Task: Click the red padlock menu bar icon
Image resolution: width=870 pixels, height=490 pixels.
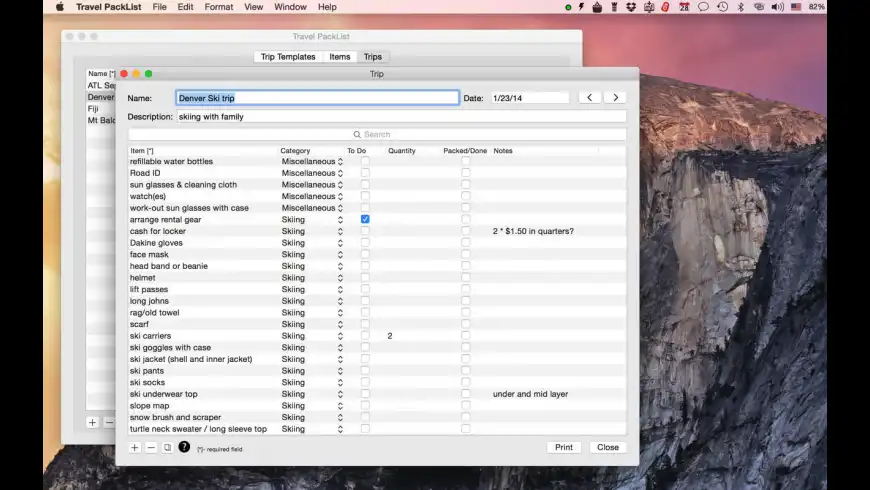Action: coord(665,7)
